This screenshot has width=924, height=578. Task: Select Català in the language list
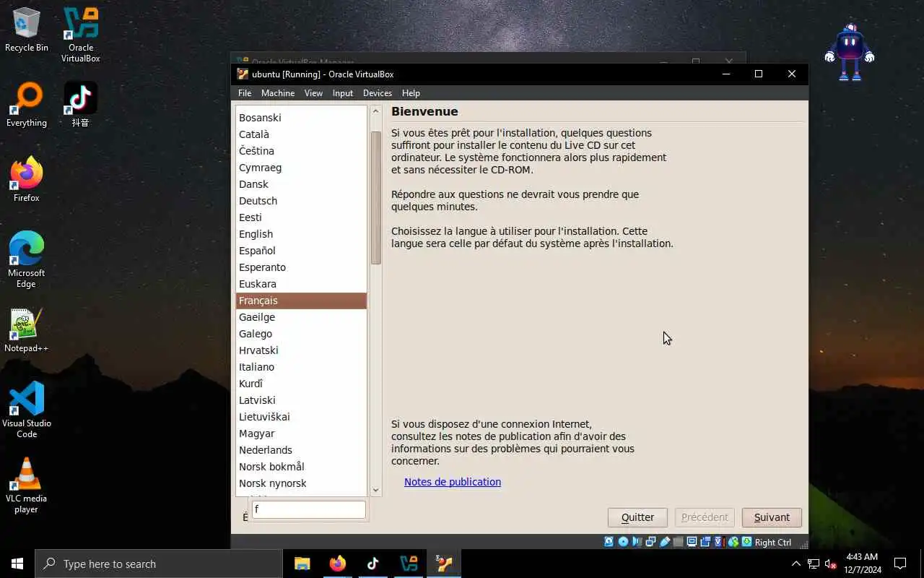click(x=301, y=134)
